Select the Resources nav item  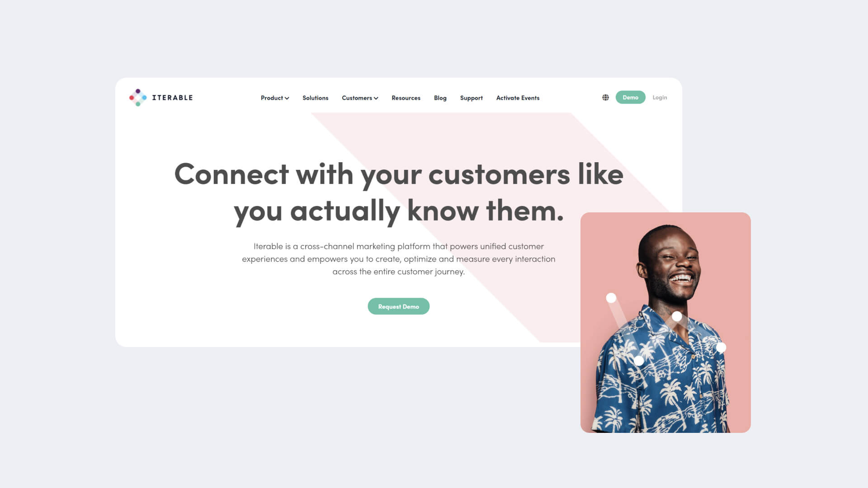[406, 97]
